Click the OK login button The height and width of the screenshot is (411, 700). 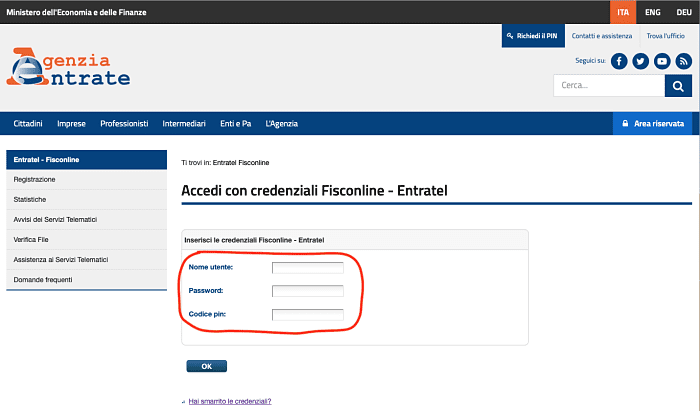coord(207,366)
